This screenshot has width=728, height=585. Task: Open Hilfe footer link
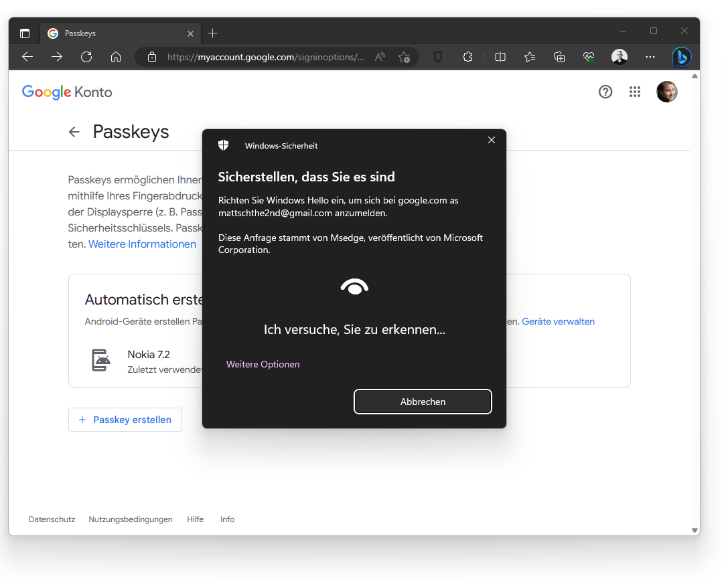point(196,519)
